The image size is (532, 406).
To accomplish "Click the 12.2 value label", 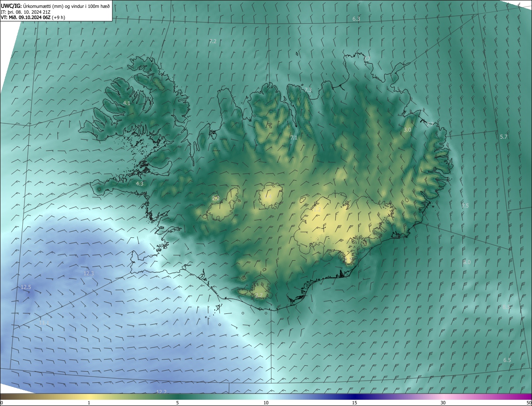I will tap(161, 392).
